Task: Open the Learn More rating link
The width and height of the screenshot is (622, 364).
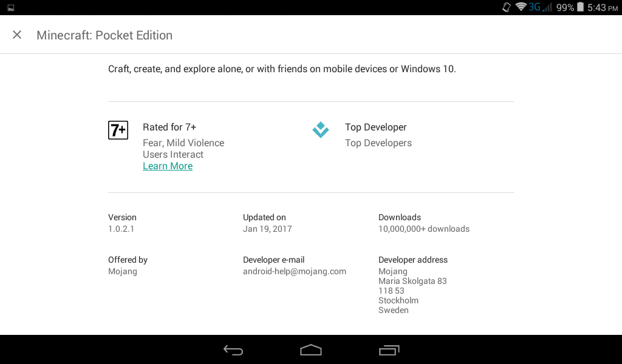Action: (168, 166)
